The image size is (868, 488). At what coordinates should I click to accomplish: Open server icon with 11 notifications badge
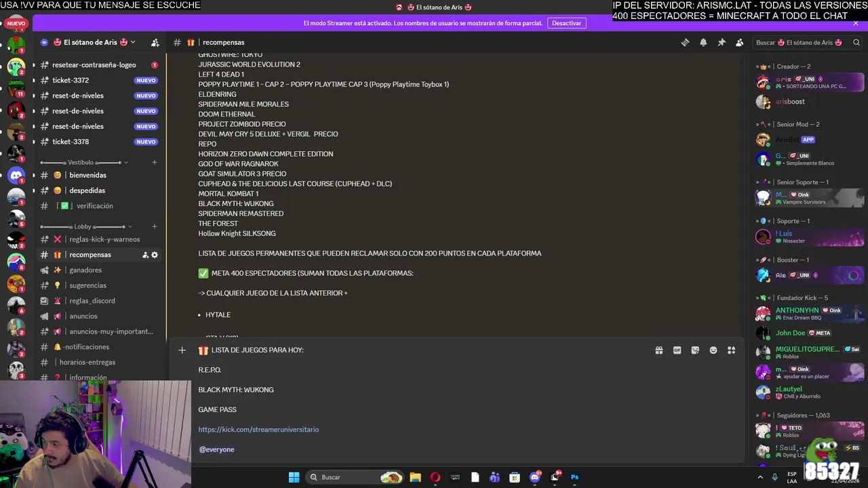[16, 89]
